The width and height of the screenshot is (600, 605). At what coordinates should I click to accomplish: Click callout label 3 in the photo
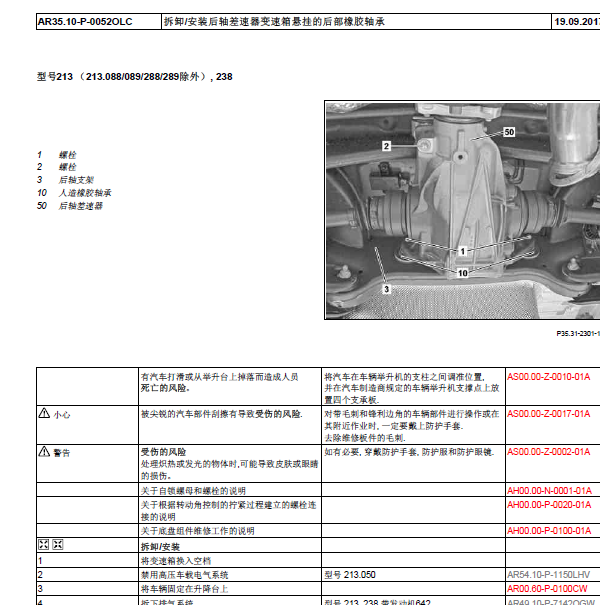coord(386,289)
